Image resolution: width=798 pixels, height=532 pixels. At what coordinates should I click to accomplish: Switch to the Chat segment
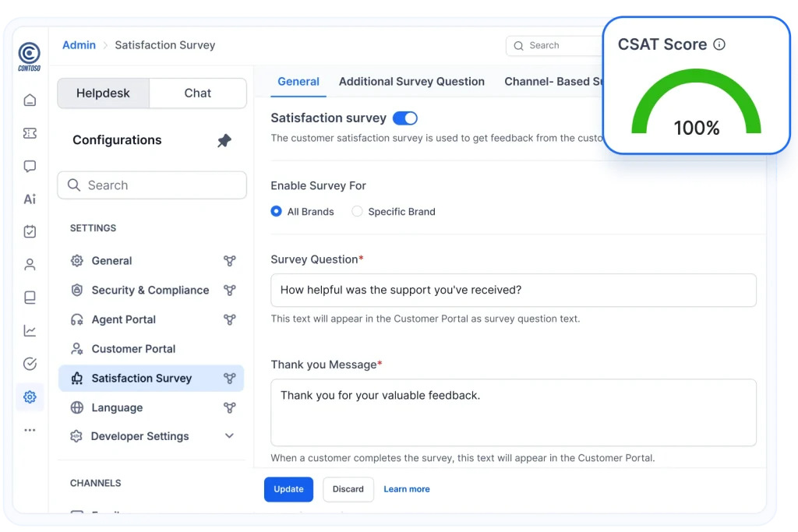click(x=197, y=93)
